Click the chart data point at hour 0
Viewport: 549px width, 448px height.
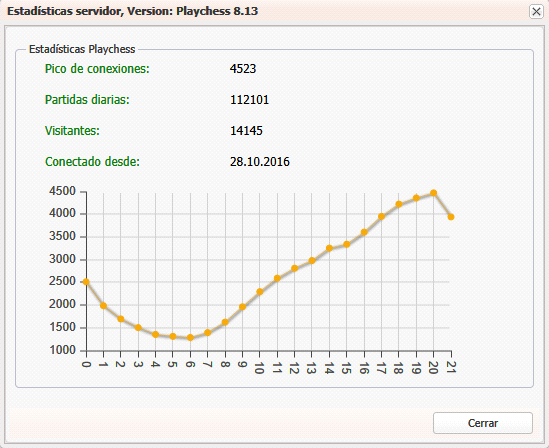[86, 282]
